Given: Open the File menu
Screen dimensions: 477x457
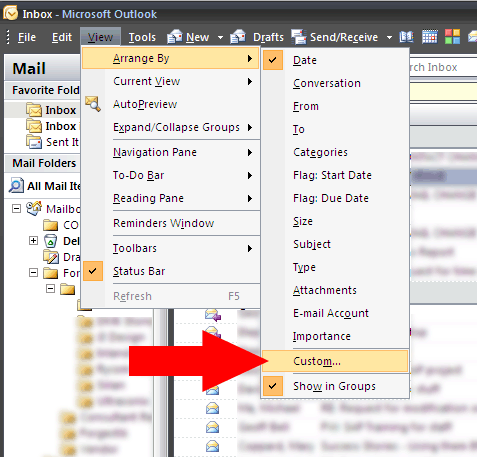Looking at the screenshot, I should [x=27, y=37].
